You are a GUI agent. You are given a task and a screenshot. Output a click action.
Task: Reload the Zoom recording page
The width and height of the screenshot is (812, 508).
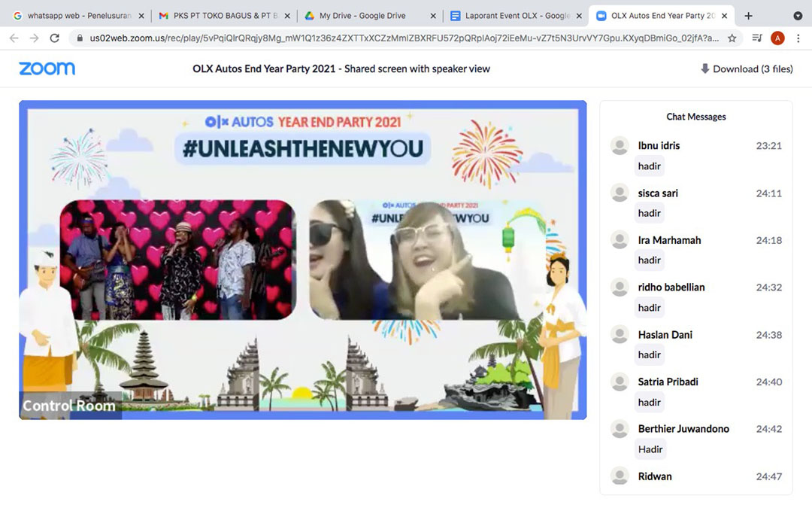tap(54, 38)
